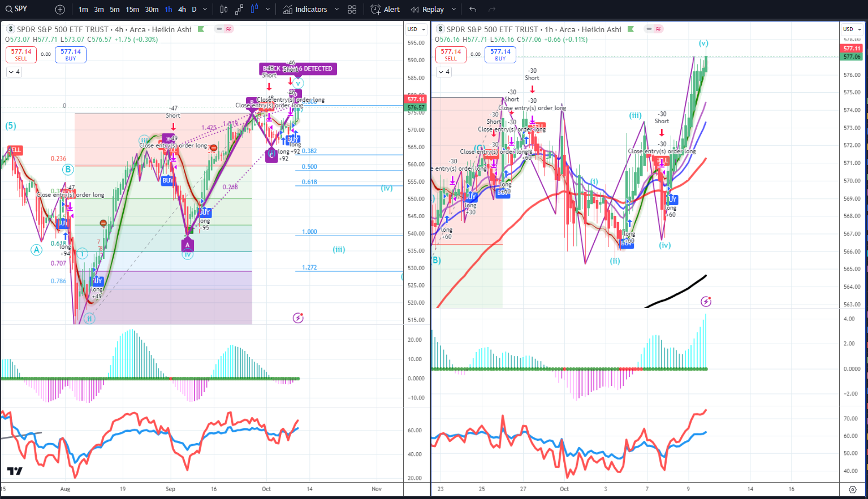
Task: Open chart settings gear at bottom right
Action: 853,489
